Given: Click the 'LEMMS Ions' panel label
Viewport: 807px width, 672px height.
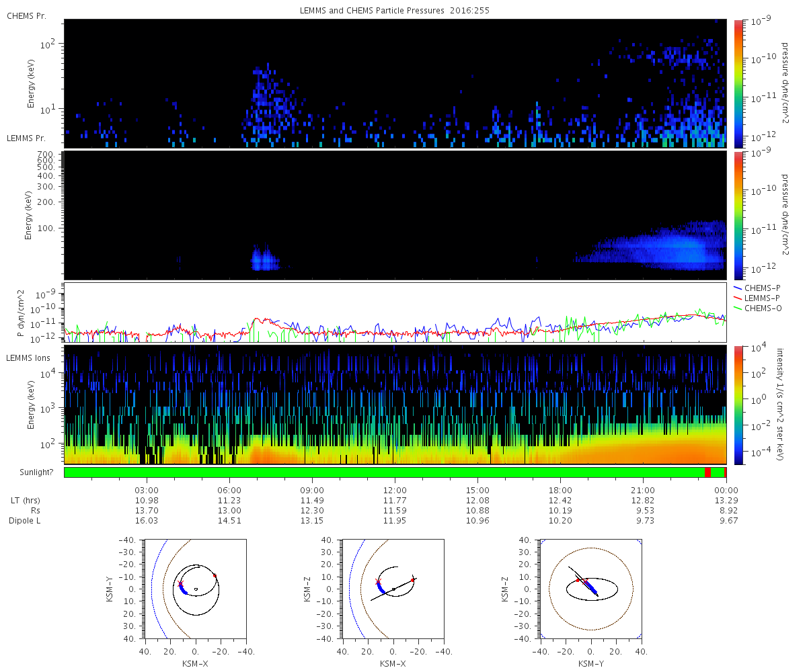Looking at the screenshot, I should (29, 358).
